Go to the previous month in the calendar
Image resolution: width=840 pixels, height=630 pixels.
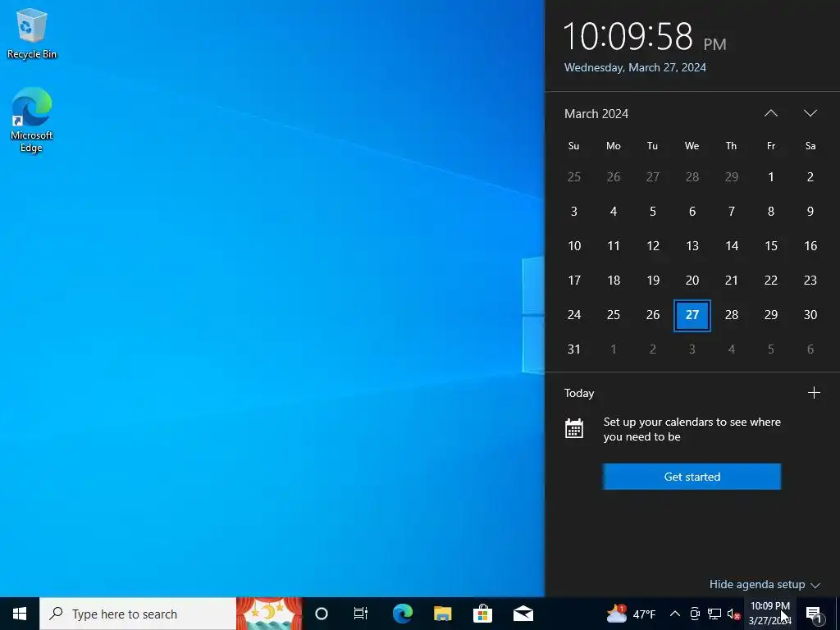771,113
